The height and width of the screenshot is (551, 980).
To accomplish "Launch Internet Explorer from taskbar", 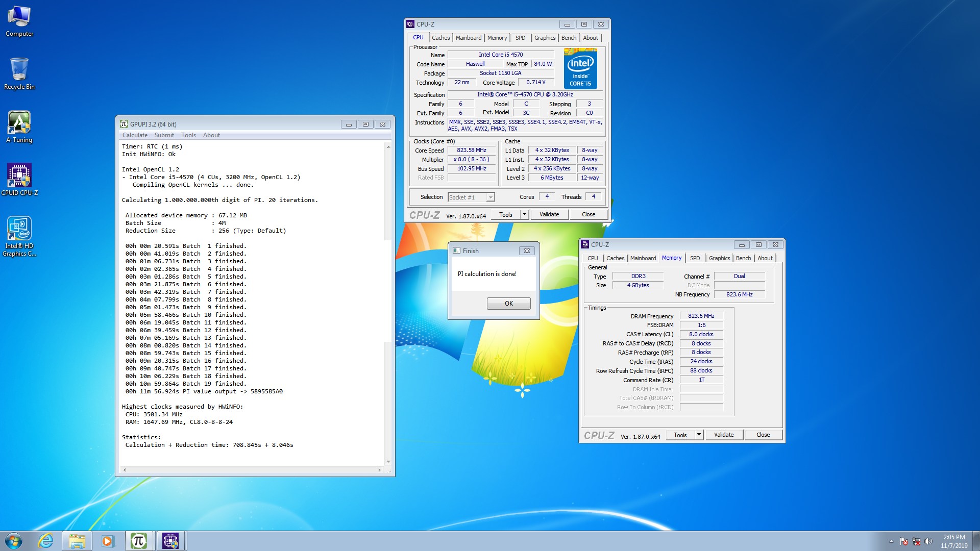I will click(x=46, y=541).
